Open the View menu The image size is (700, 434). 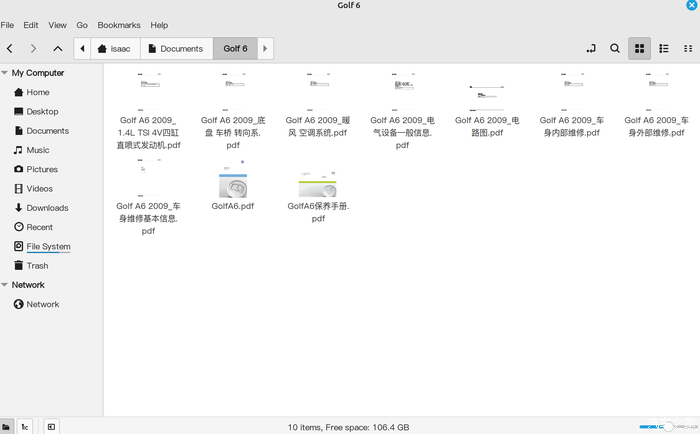[x=58, y=25]
